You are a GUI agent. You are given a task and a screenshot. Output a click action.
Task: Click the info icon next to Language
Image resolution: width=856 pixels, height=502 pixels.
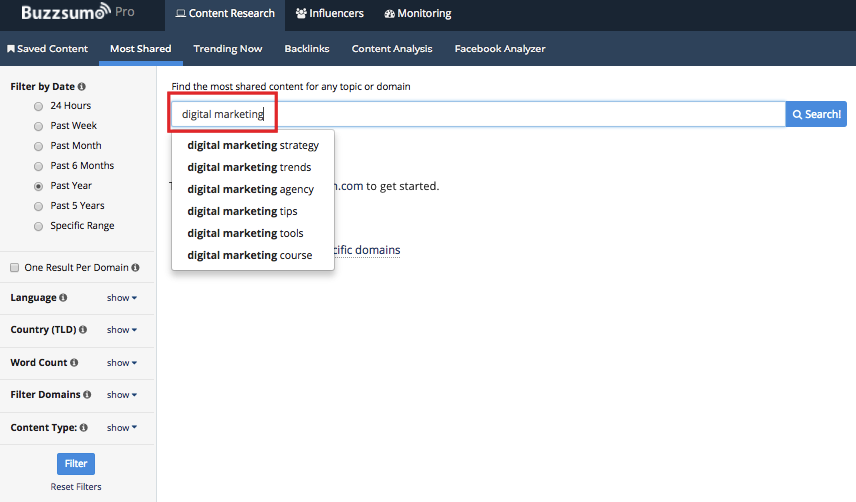pos(63,297)
